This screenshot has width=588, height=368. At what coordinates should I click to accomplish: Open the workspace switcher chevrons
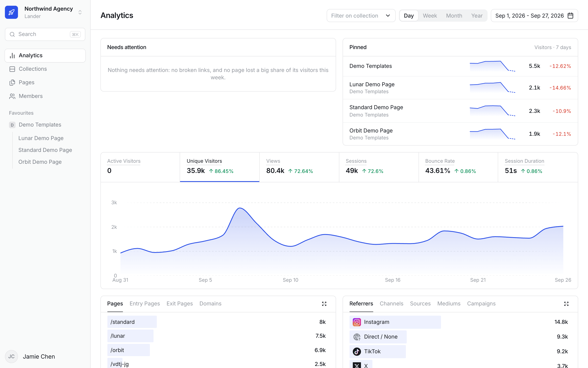point(80,12)
